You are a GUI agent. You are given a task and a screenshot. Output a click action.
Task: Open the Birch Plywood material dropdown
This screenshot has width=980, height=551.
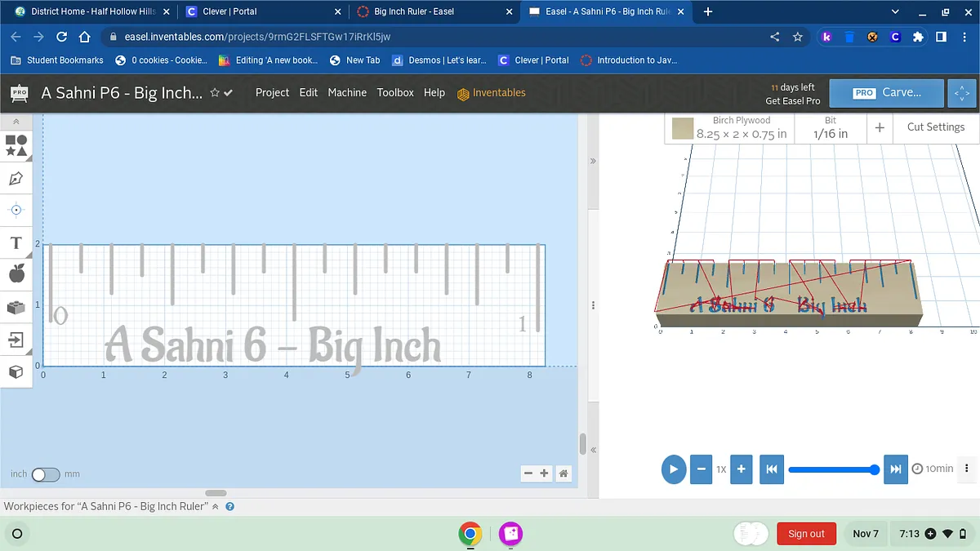728,127
